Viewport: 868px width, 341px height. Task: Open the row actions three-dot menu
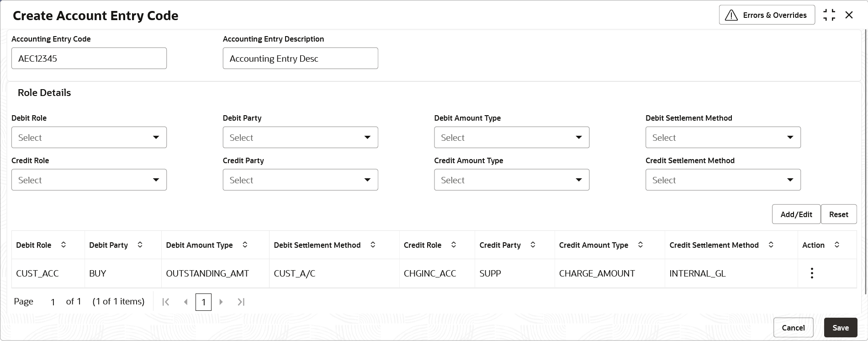pyautogui.click(x=811, y=273)
